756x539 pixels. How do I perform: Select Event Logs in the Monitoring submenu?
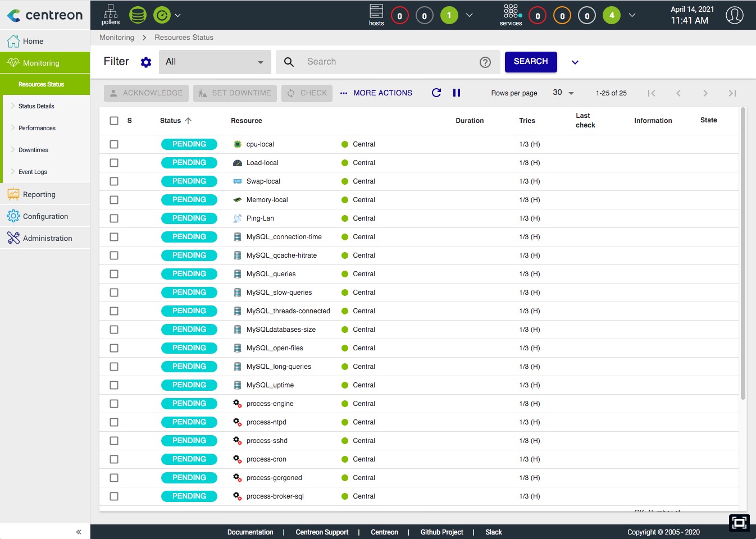point(33,172)
